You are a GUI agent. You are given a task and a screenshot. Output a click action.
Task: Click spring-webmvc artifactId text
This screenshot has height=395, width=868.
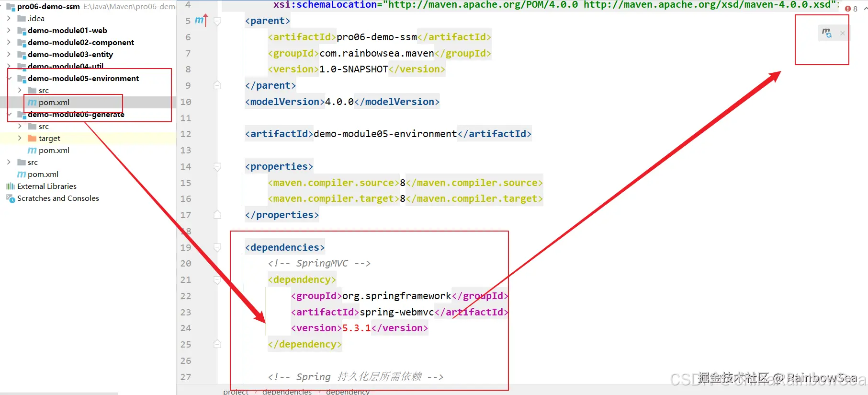[397, 312]
